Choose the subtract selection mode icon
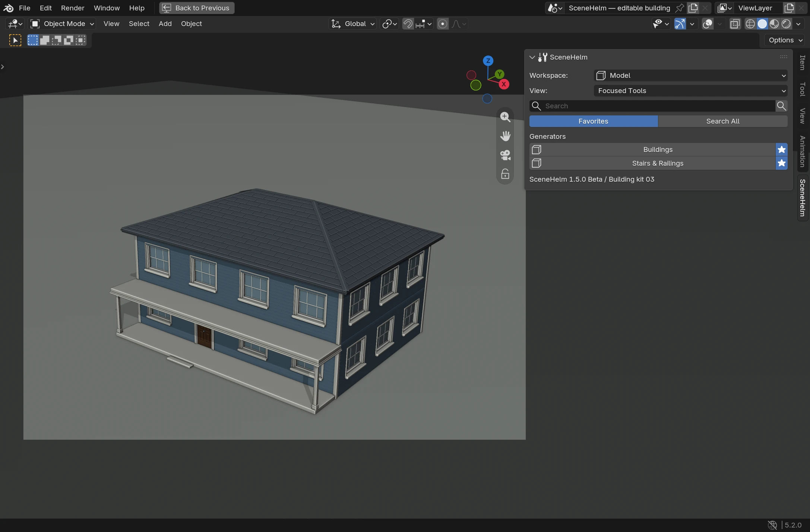Image resolution: width=810 pixels, height=532 pixels. [57, 40]
